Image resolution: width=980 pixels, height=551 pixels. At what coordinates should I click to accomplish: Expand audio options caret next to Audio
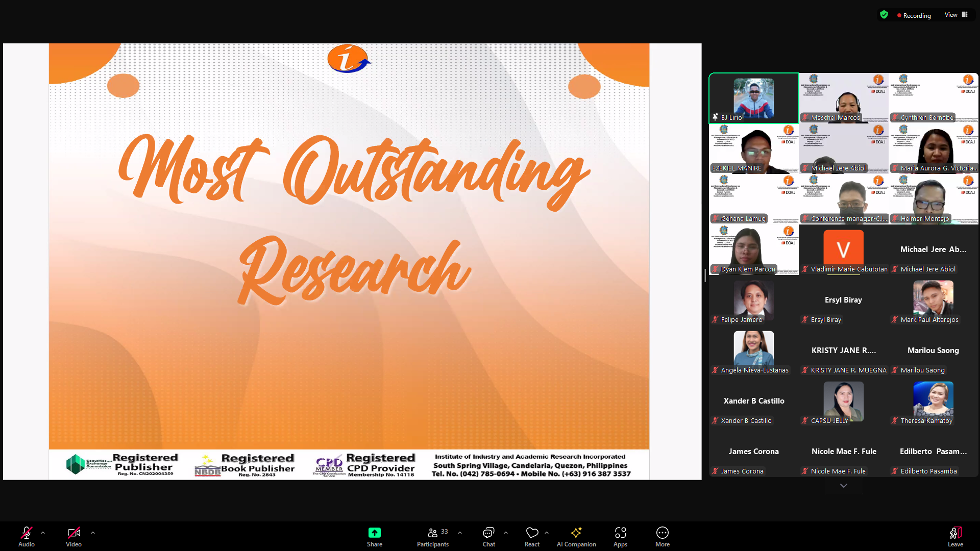(43, 533)
